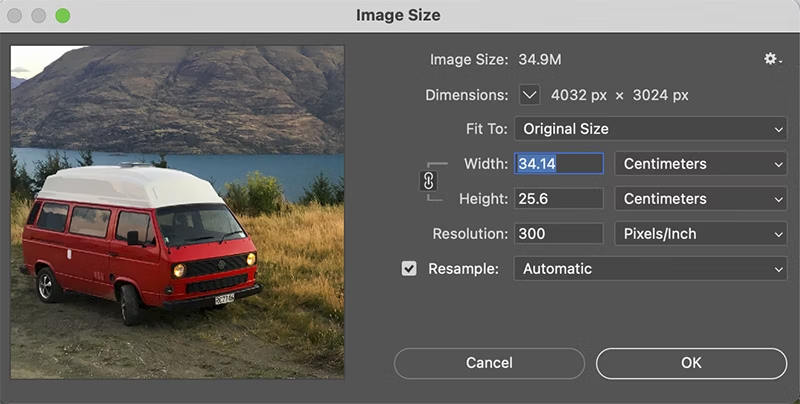
Task: Confirm with the OK button
Action: point(691,363)
